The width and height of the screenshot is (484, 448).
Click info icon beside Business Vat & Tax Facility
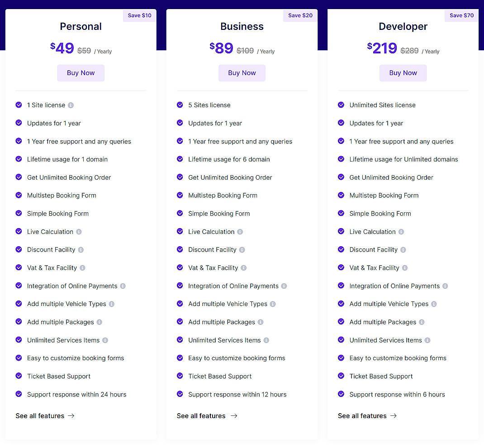pos(243,268)
